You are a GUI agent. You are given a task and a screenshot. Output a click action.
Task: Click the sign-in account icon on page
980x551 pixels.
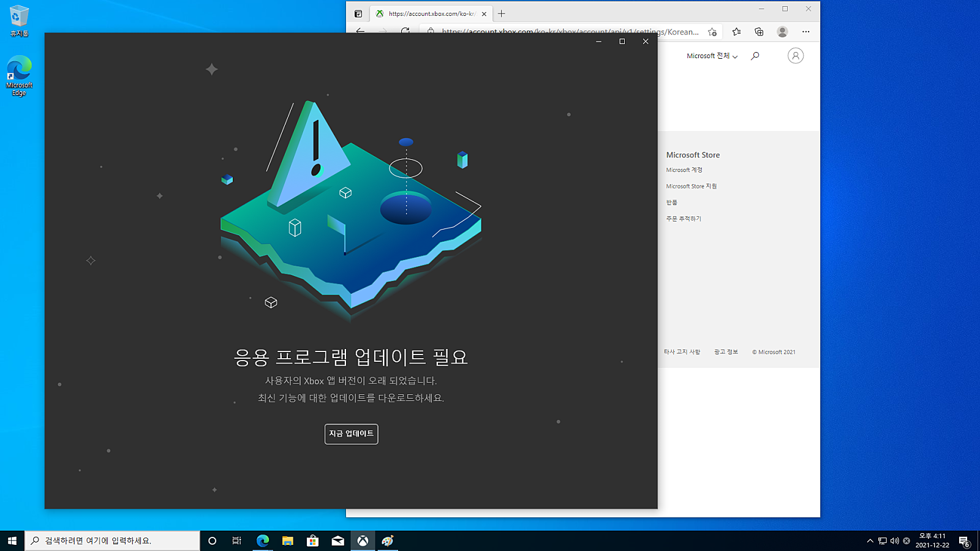tap(796, 56)
